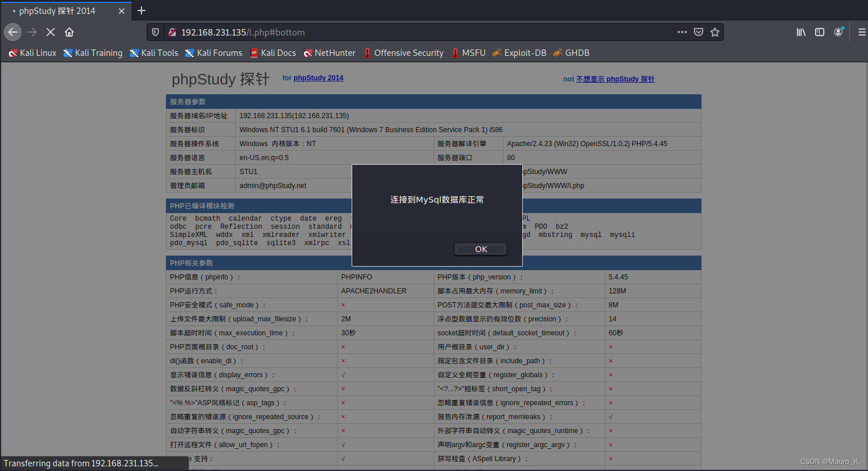This screenshot has width=868, height=471.
Task: Open the Firefox account menu
Action: pos(838,32)
